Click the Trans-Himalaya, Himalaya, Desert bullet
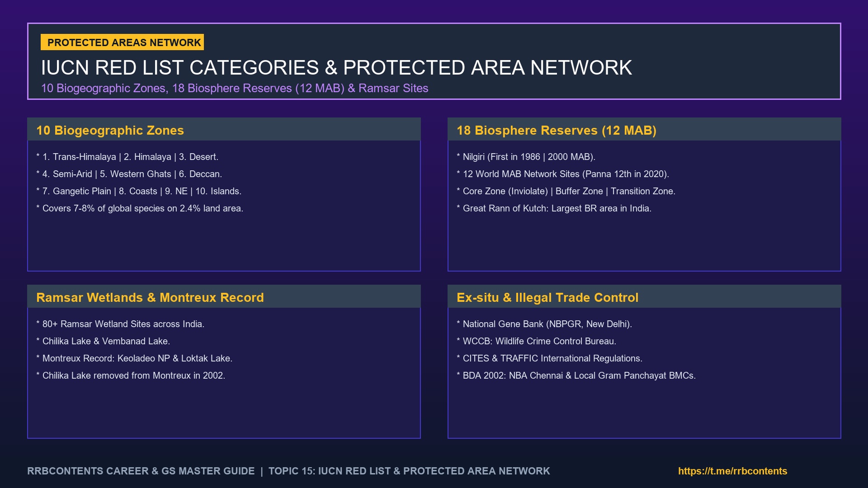Viewport: 868px width, 488px height. click(x=127, y=157)
